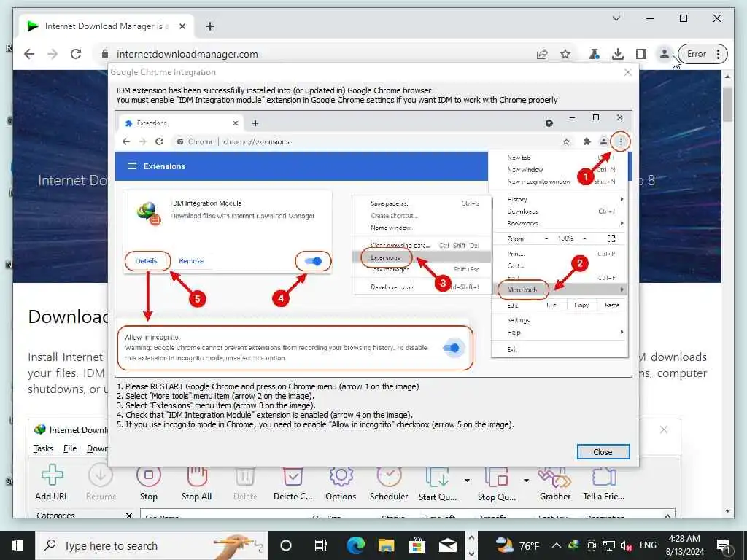747x560 pixels.
Task: Close the Categories panel with its x
Action: coord(129,516)
